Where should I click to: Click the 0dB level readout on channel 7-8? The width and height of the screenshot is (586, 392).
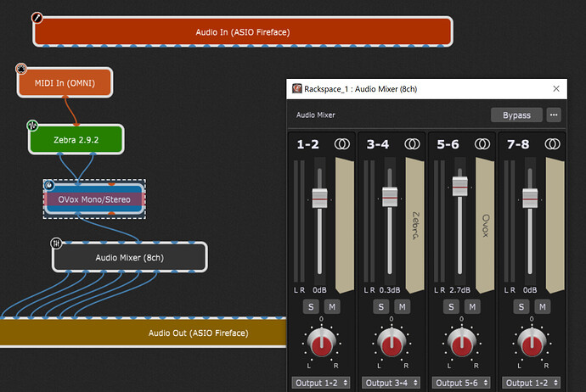pyautogui.click(x=530, y=290)
